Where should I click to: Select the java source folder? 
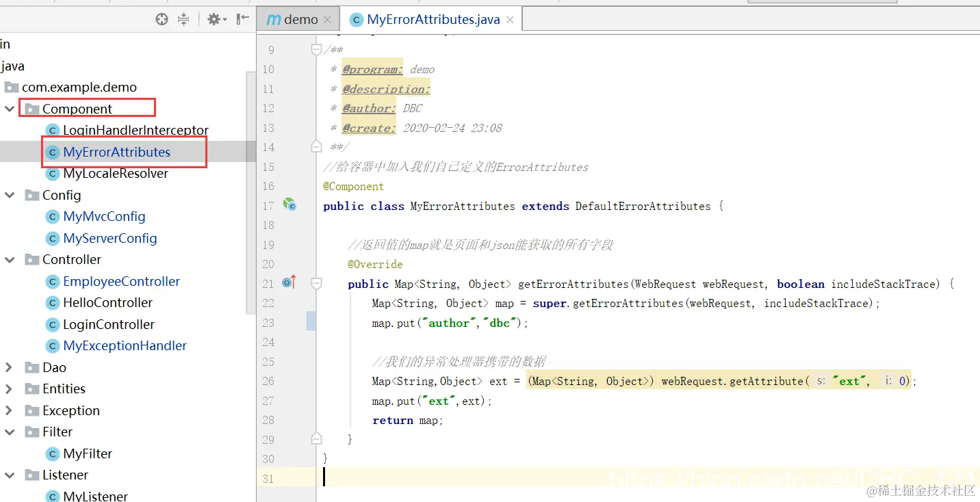click(x=12, y=66)
